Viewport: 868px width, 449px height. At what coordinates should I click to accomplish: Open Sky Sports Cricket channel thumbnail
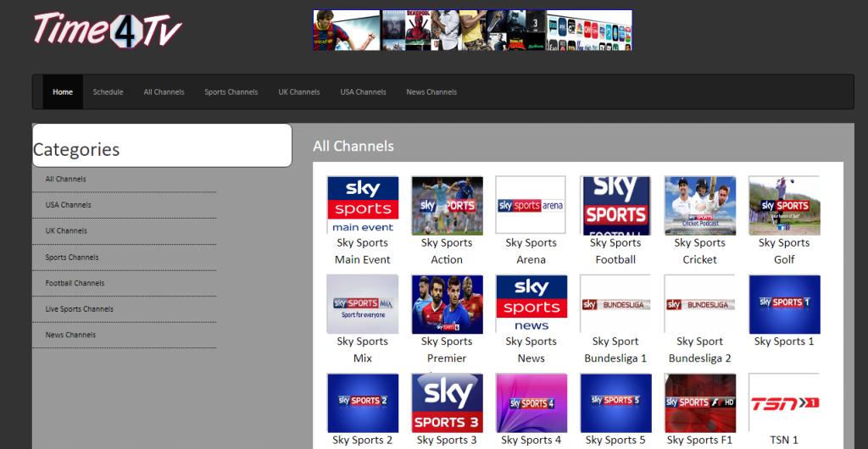coord(699,205)
